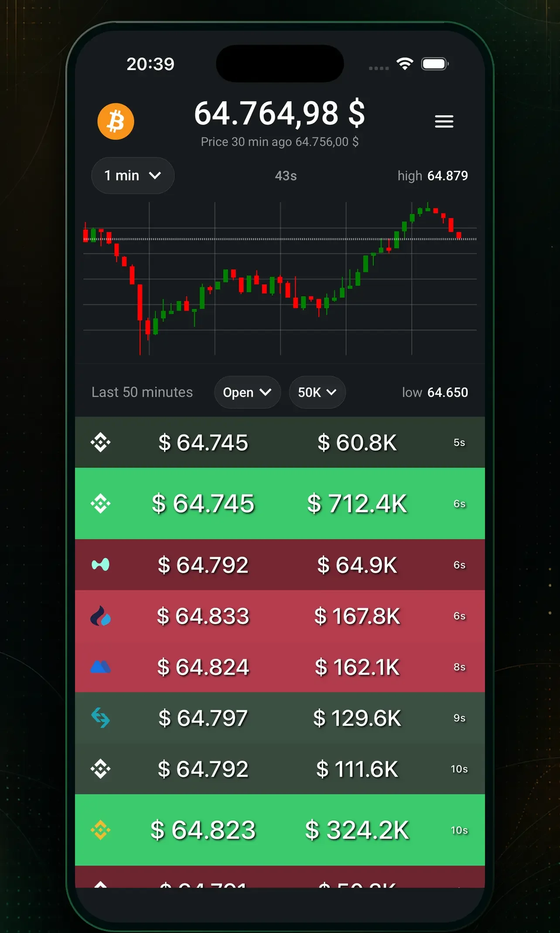Image resolution: width=560 pixels, height=933 pixels.
Task: Tap the 64.764,98 $ current price
Action: [280, 113]
